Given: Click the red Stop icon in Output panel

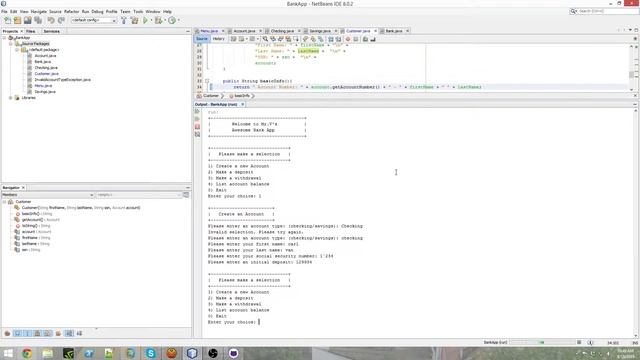Looking at the screenshot, I should coord(197,127).
